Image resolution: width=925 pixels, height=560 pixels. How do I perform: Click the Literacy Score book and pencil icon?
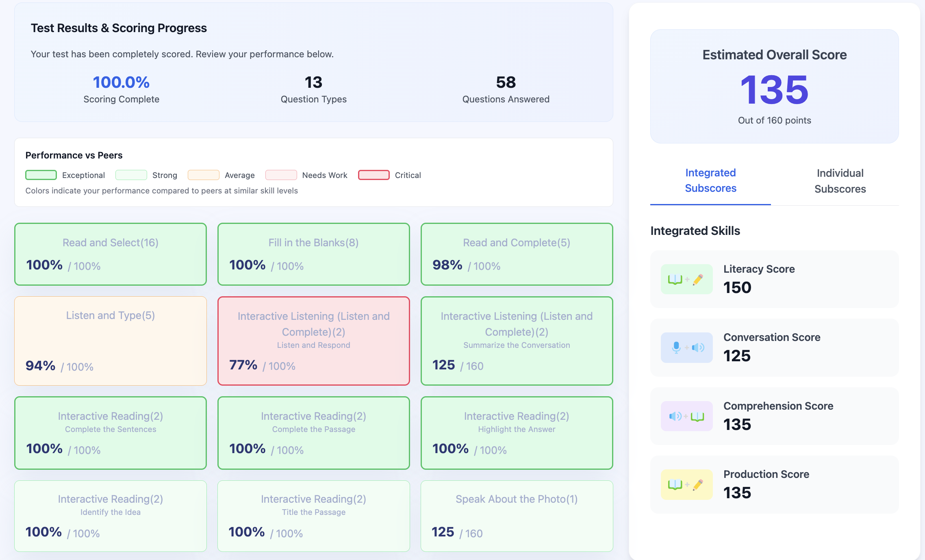pyautogui.click(x=686, y=279)
